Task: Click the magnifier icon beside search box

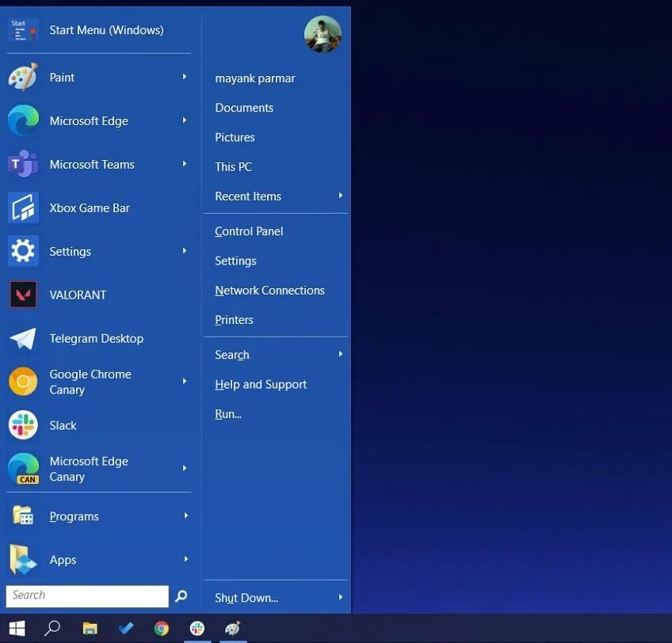Action: point(181,595)
